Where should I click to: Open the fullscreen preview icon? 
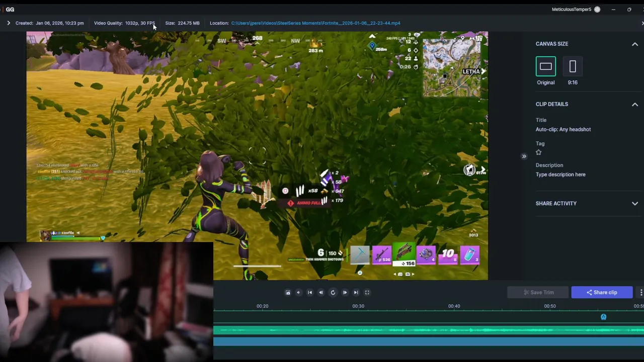[367, 292]
